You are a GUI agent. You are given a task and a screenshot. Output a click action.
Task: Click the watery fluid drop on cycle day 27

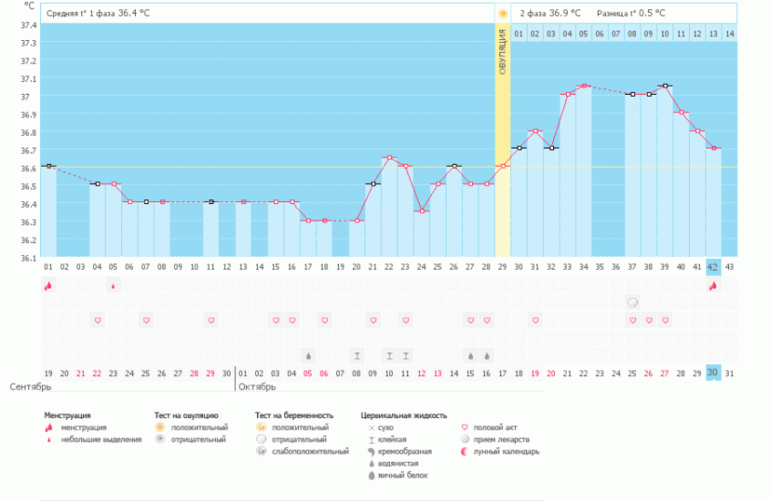tap(470, 356)
